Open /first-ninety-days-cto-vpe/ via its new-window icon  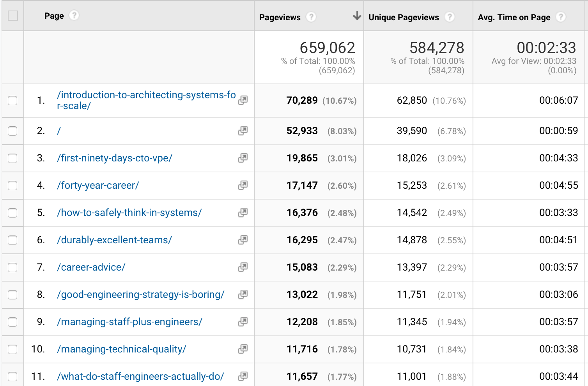[x=243, y=158]
